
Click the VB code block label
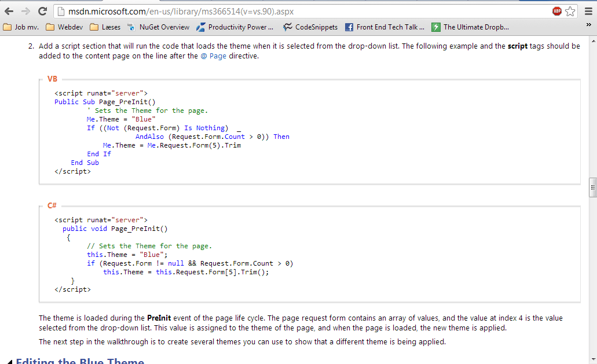click(x=52, y=79)
